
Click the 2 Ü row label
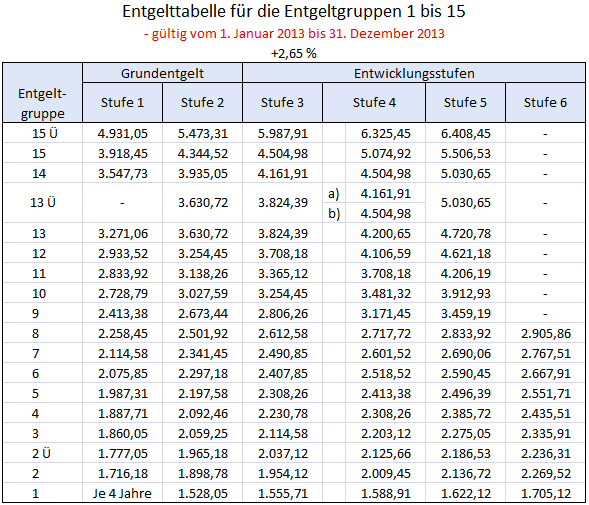[42, 454]
